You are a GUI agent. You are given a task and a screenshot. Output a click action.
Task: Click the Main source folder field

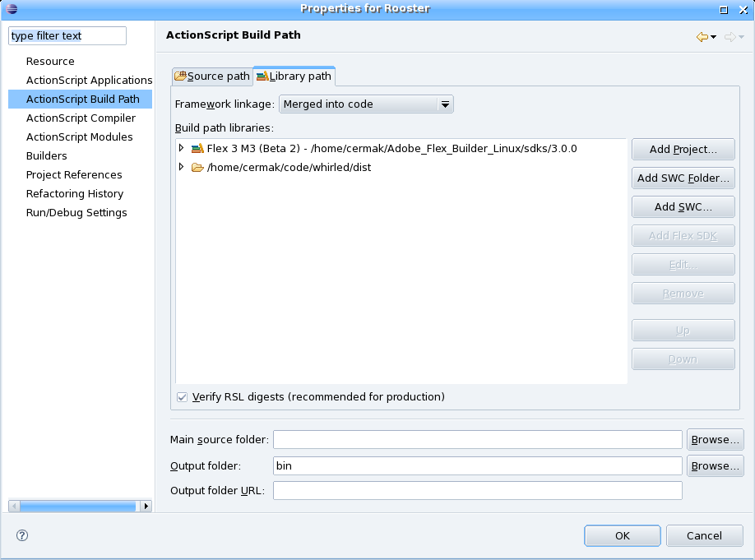pyautogui.click(x=477, y=440)
